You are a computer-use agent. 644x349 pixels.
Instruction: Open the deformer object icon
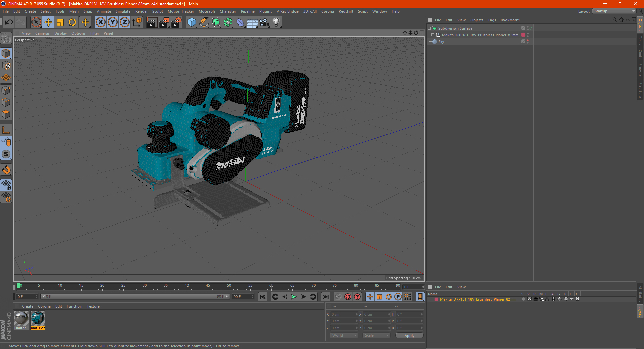click(240, 22)
